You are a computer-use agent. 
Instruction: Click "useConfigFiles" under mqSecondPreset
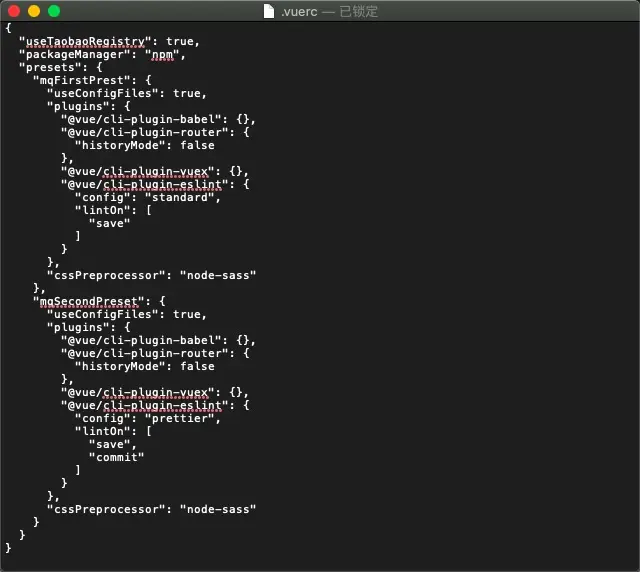(102, 315)
